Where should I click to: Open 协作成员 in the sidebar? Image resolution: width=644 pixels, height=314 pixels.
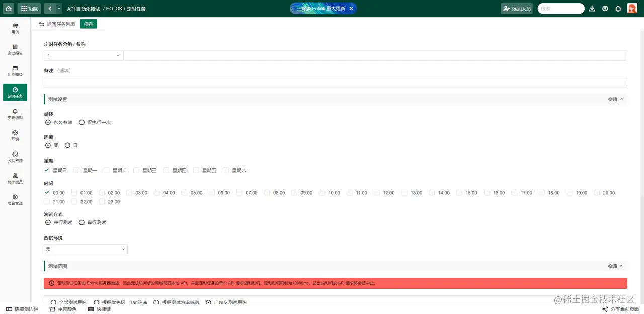15,178
